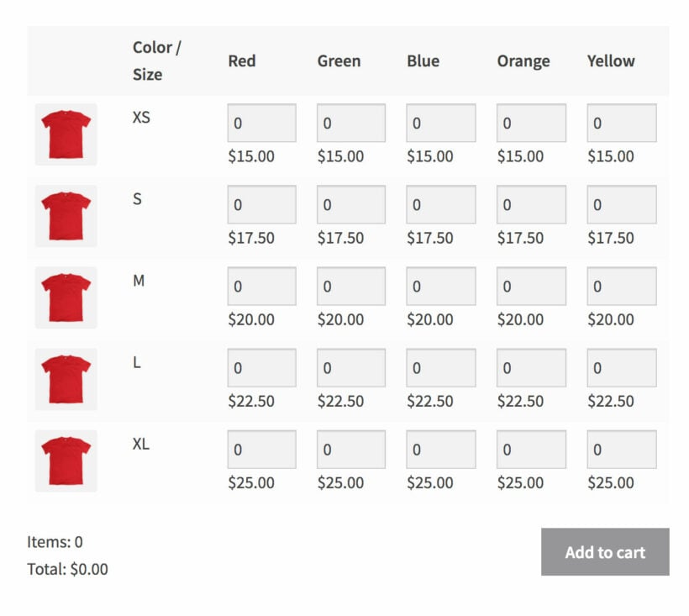Select the Red column header
The width and height of the screenshot is (689, 616).
[x=243, y=61]
